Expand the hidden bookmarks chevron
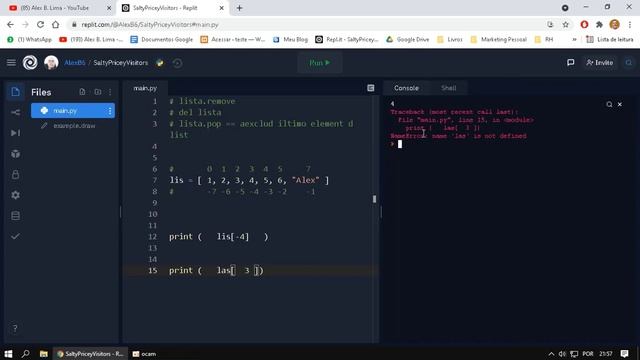 pyautogui.click(x=574, y=40)
